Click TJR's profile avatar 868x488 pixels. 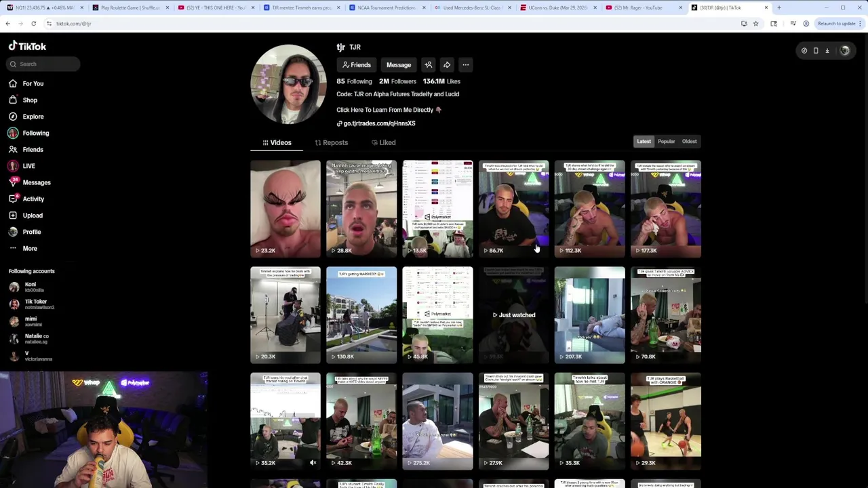(x=289, y=85)
